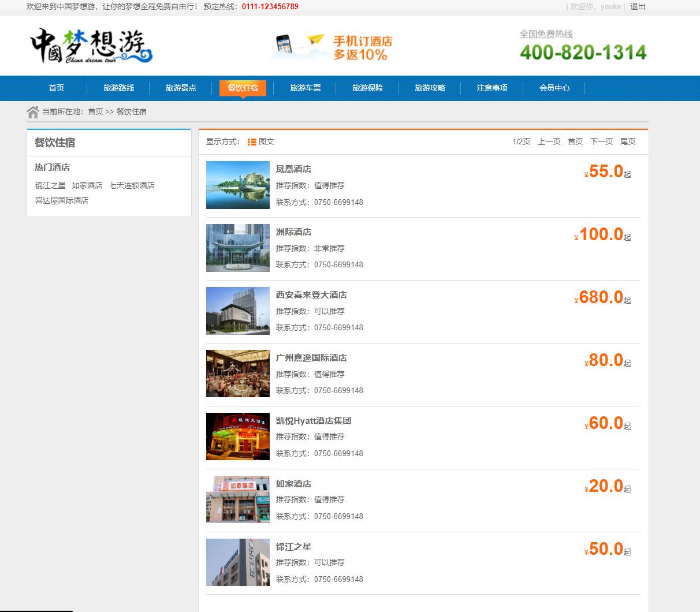Click the youke username in the header
The height and width of the screenshot is (612, 700).
coord(610,7)
